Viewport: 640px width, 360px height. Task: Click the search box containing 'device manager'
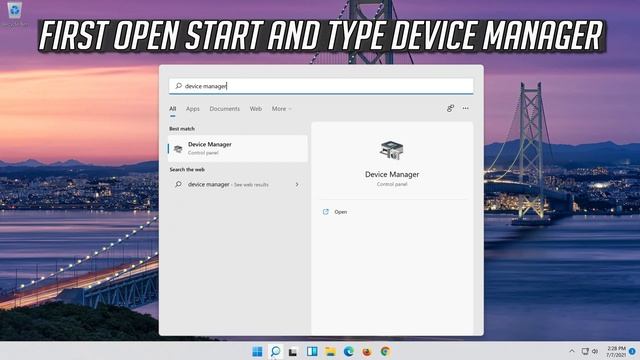(321, 86)
